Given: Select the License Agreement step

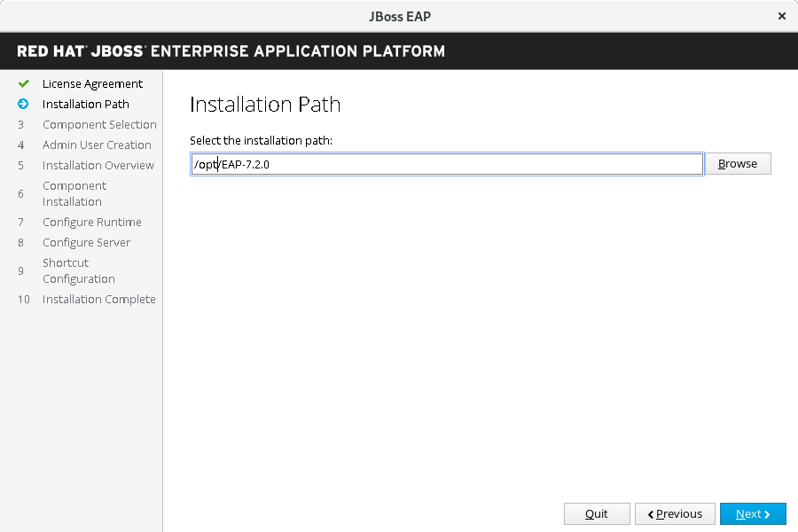Looking at the screenshot, I should [x=92, y=84].
